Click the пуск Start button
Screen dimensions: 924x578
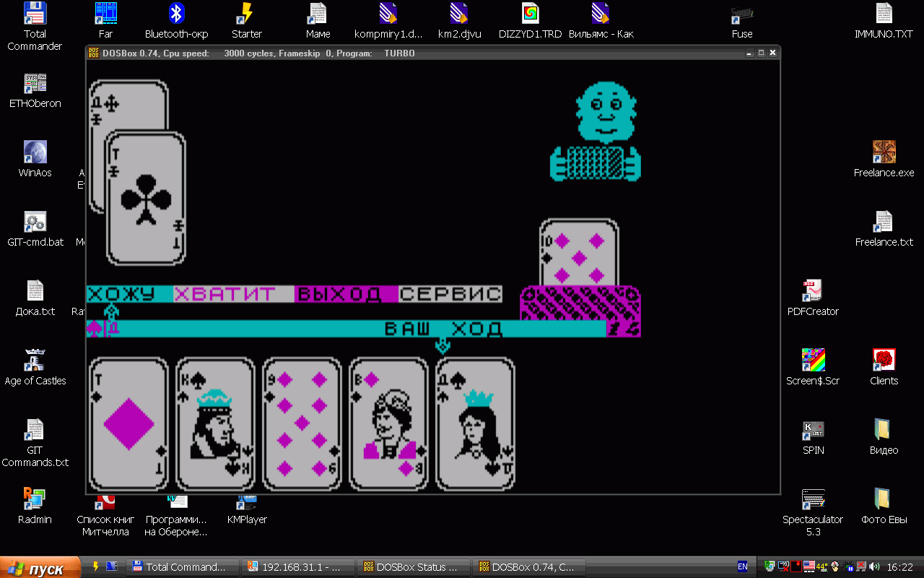40,568
